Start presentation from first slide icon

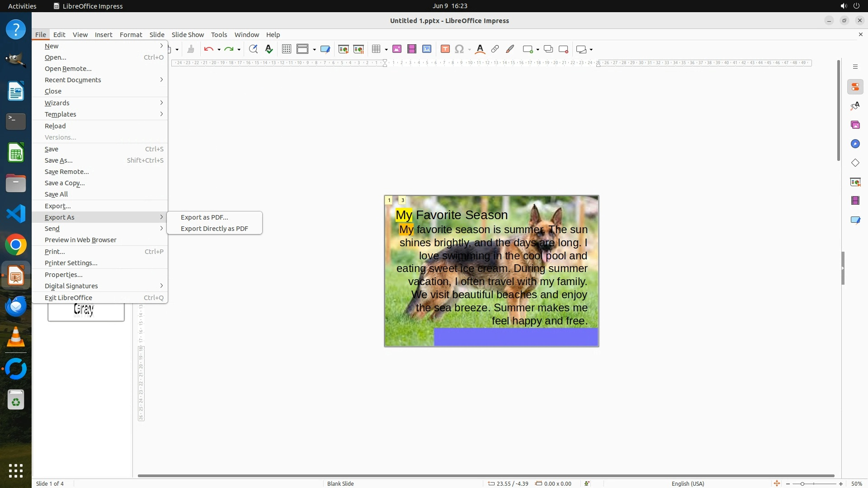344,49
